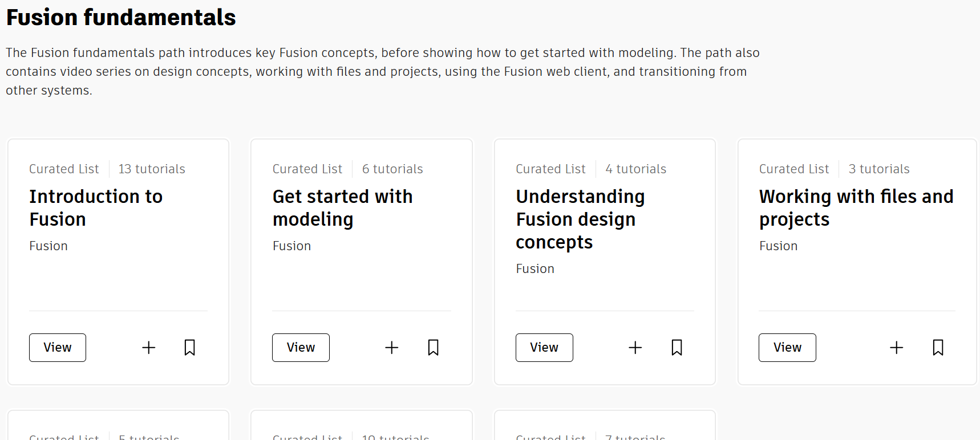Add Understanding Fusion design concepts using plus icon

[635, 348]
